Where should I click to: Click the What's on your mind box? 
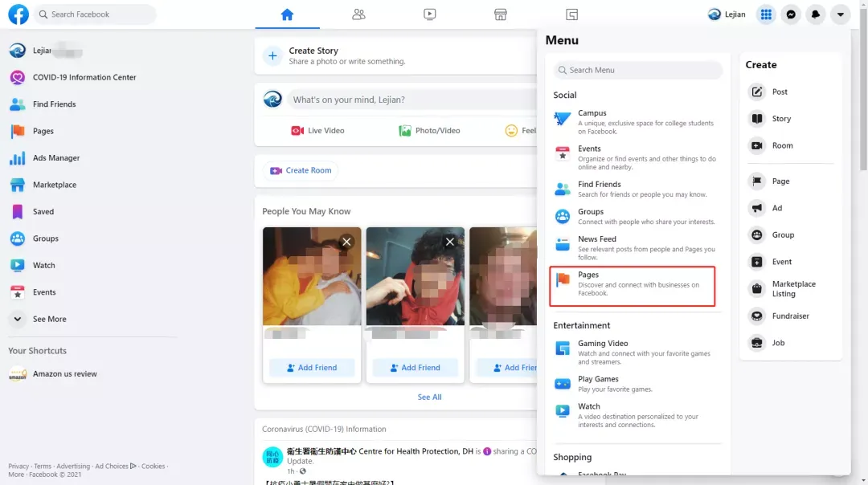(x=411, y=100)
